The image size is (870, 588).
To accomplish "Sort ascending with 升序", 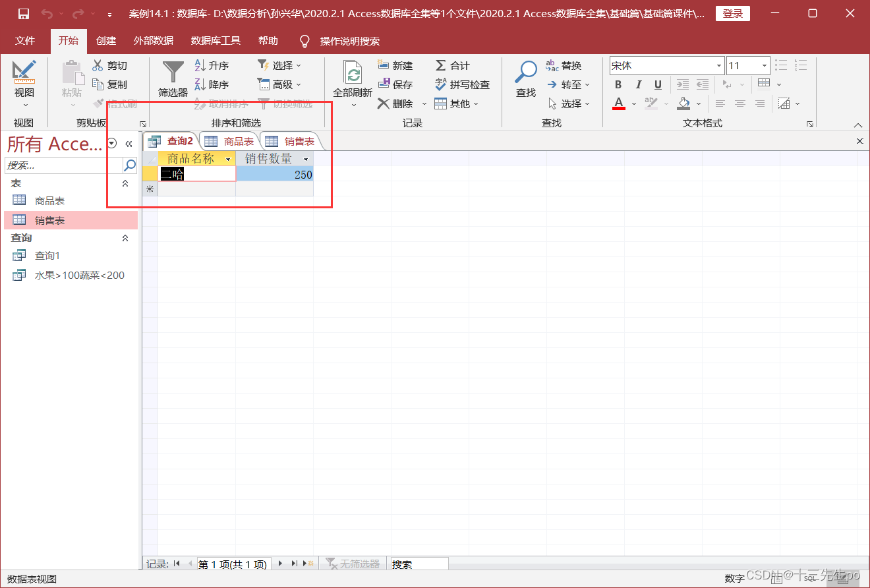I will click(x=212, y=65).
